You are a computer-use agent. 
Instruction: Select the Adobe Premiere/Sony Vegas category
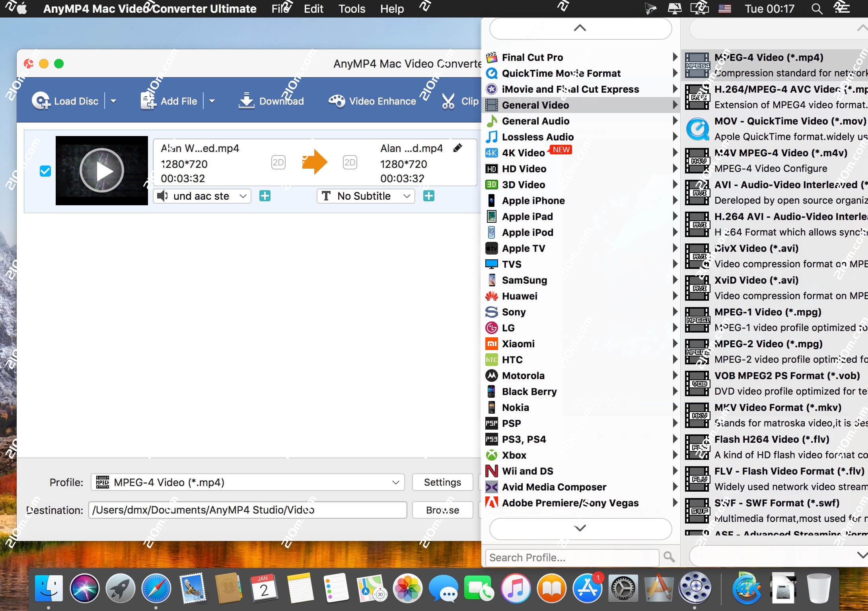tap(570, 502)
